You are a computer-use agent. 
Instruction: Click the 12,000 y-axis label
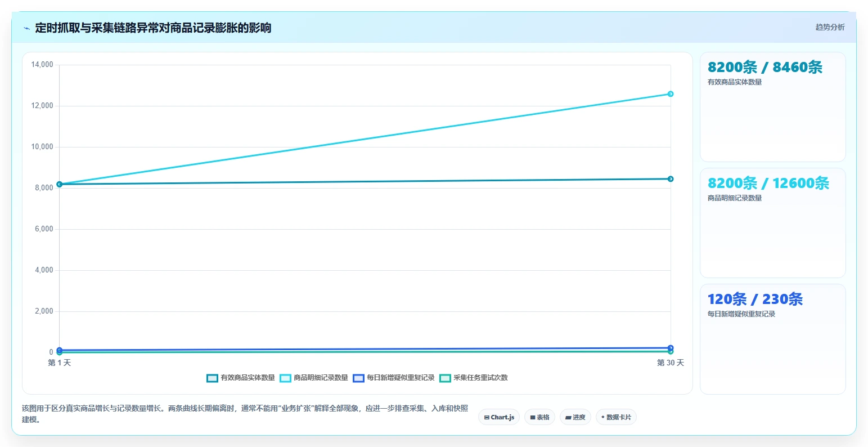(42, 106)
